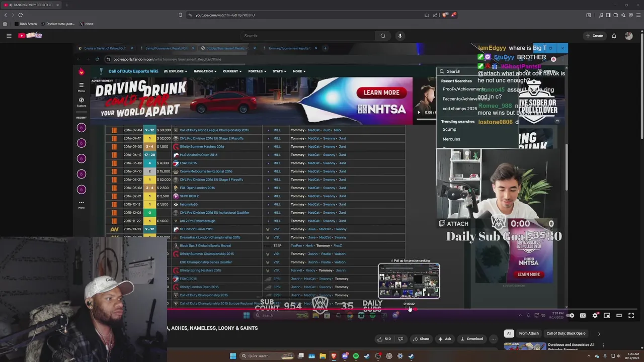Download the video
Screen dimensions: 644x362
471,339
